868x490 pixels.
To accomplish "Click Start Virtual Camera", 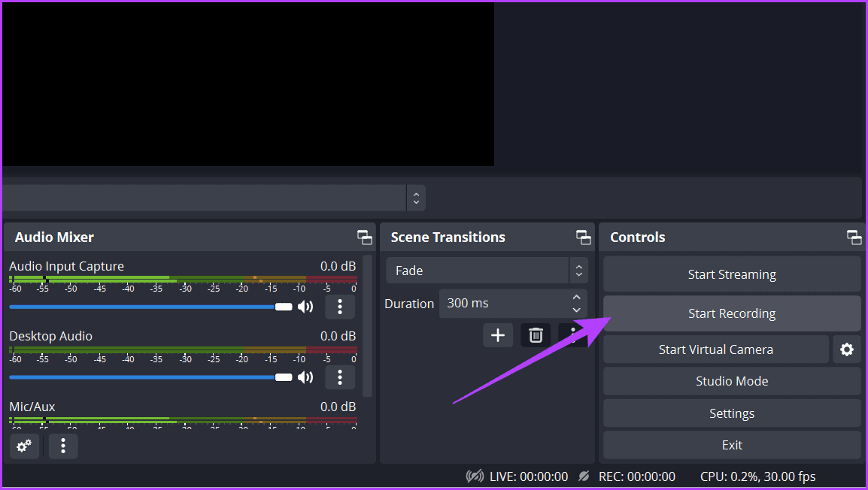I will click(716, 349).
